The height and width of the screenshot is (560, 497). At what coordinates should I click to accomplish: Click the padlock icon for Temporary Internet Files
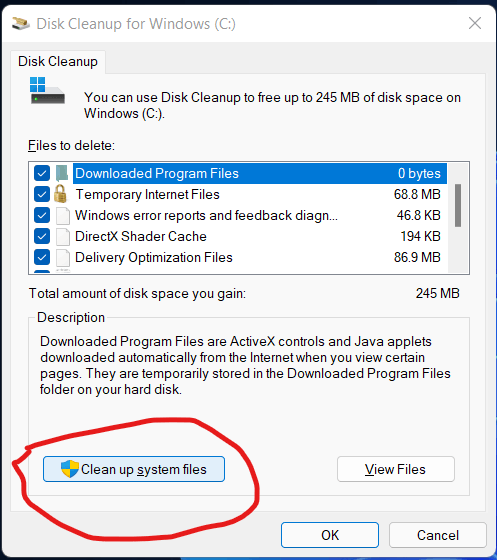coord(61,194)
